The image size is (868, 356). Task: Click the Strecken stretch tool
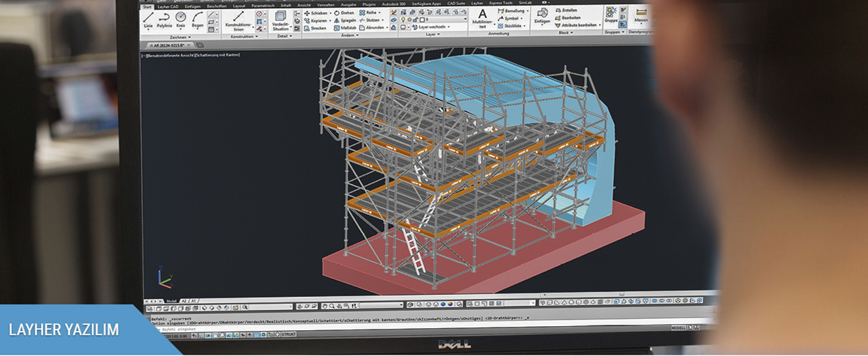(316, 28)
